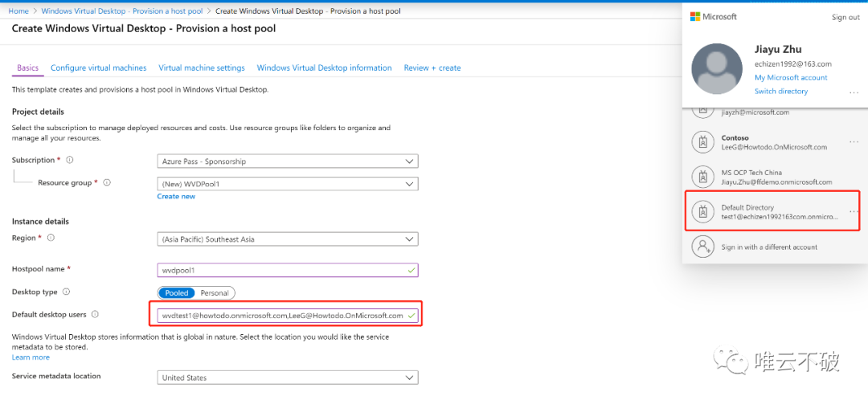Click the Default desktop users input field
This screenshot has height=400, width=868.
(288, 316)
